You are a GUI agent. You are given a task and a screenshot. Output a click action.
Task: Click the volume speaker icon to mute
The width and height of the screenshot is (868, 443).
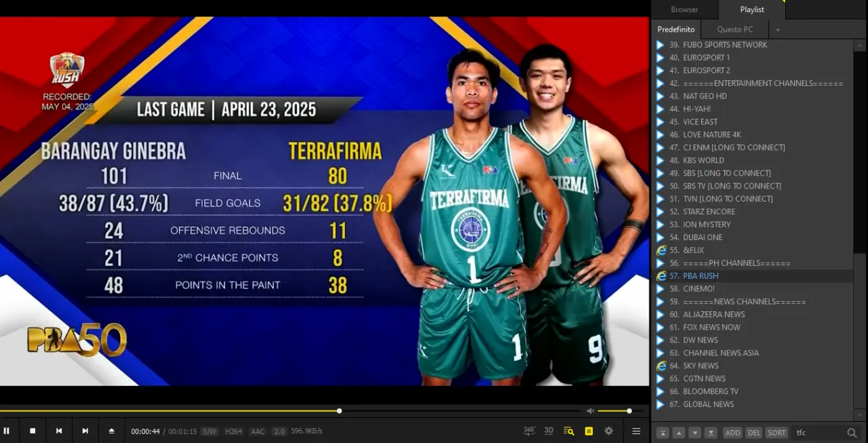(x=590, y=410)
